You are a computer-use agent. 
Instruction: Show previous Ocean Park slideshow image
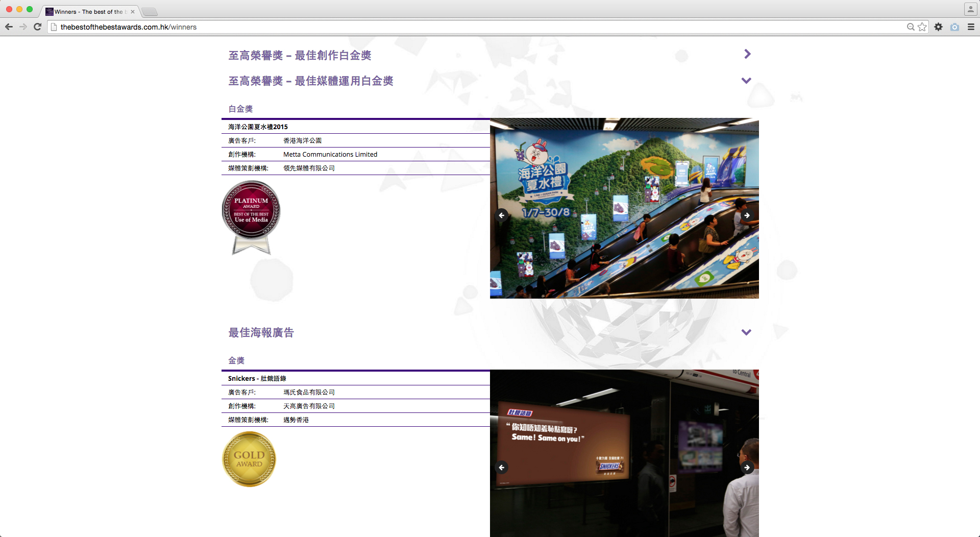tap(502, 215)
